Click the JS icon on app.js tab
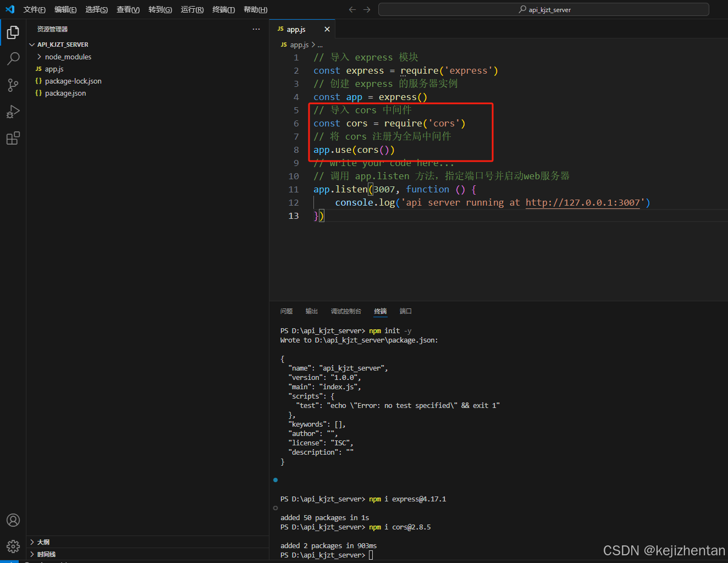 (280, 29)
